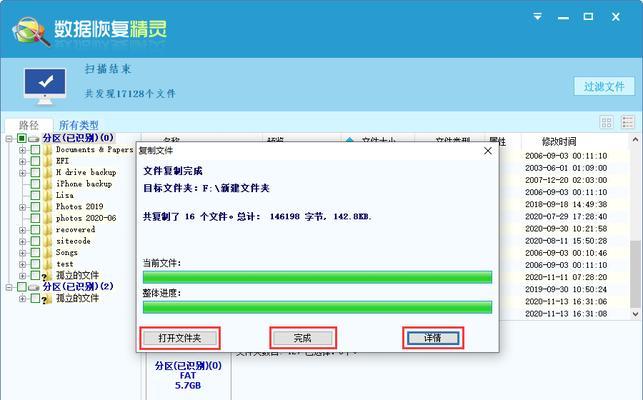Click the H drive backup folder icon
The height and width of the screenshot is (400, 643).
pyautogui.click(x=48, y=173)
